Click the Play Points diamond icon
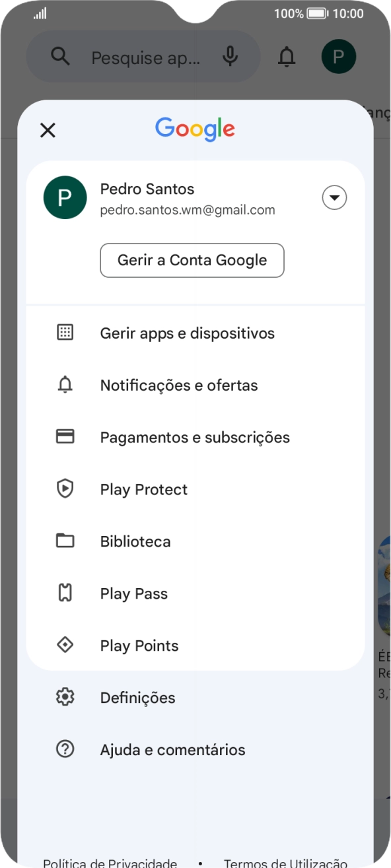 (x=65, y=644)
